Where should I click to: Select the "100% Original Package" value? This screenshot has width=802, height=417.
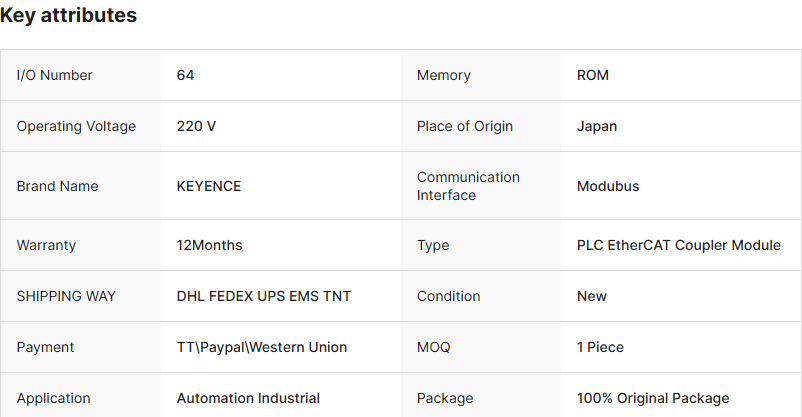point(653,398)
